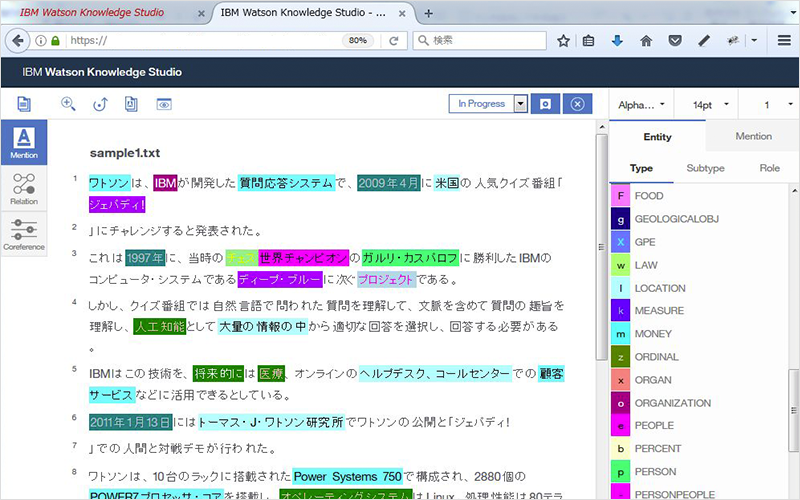
Task: Click the pencil edit icon in browser toolbar
Action: click(x=704, y=40)
